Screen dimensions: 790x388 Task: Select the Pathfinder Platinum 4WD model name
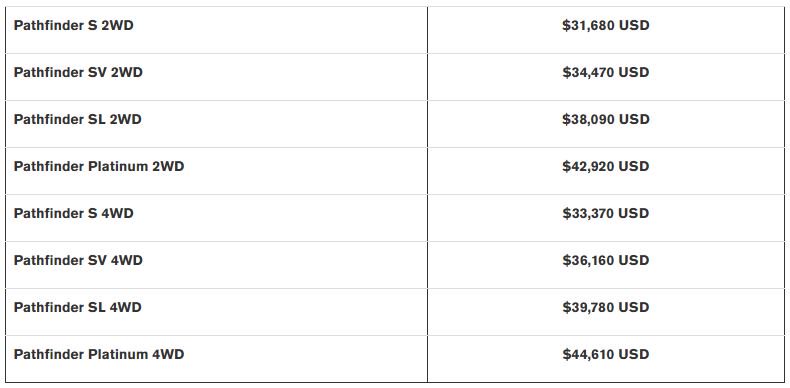click(99, 354)
